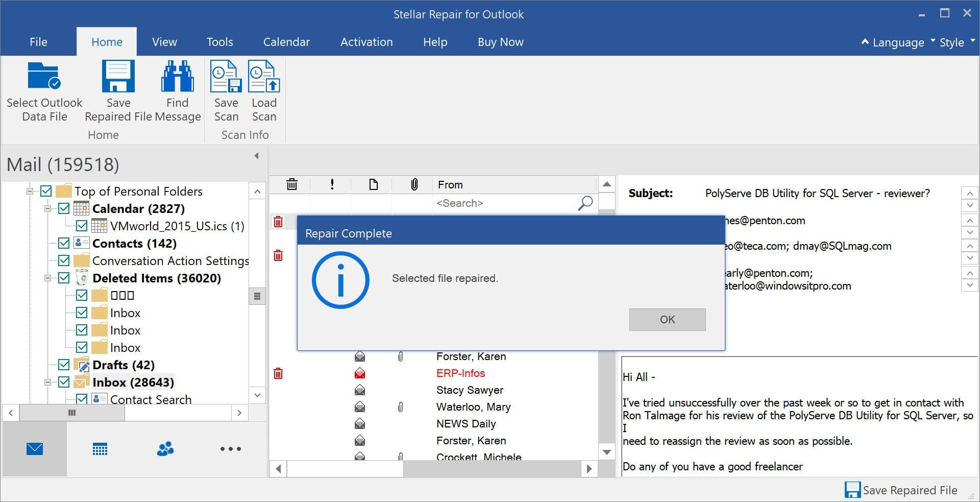Screen dimensions: 980x502
Task: Open the Find Message binoculars tool
Action: point(177,77)
